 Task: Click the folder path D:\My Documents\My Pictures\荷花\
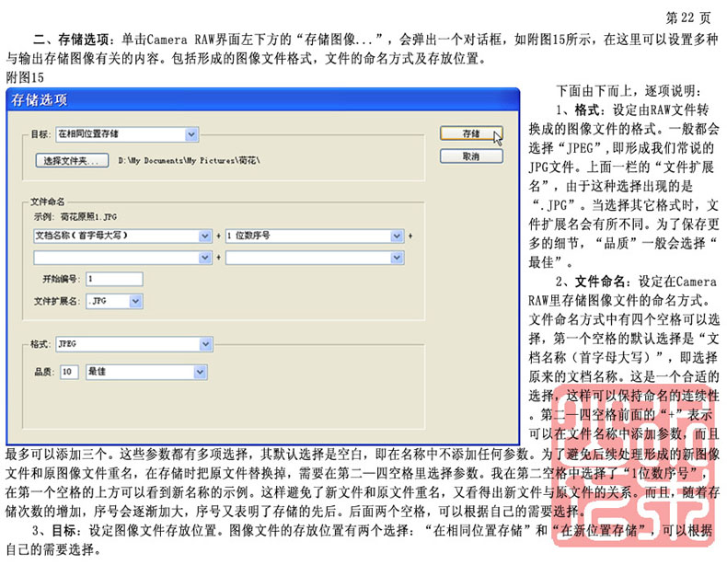click(x=189, y=160)
